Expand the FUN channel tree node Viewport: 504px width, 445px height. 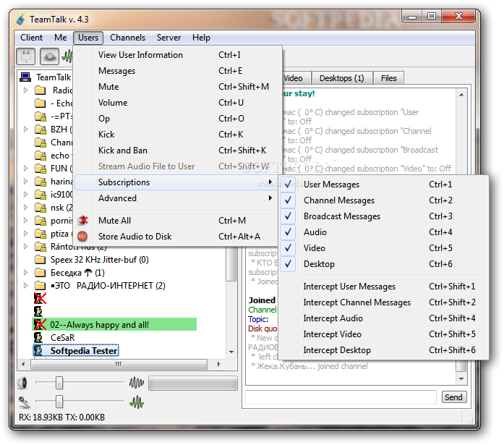click(26, 169)
